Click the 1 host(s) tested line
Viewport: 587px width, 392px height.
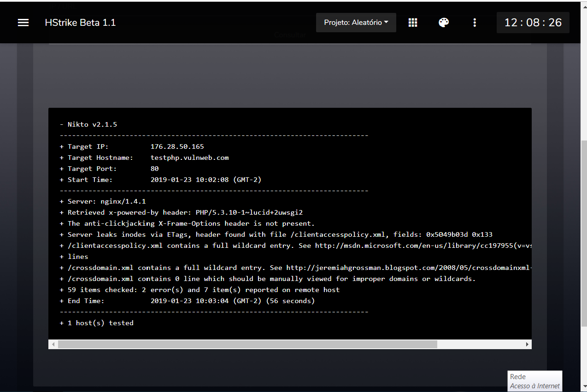[x=97, y=323]
